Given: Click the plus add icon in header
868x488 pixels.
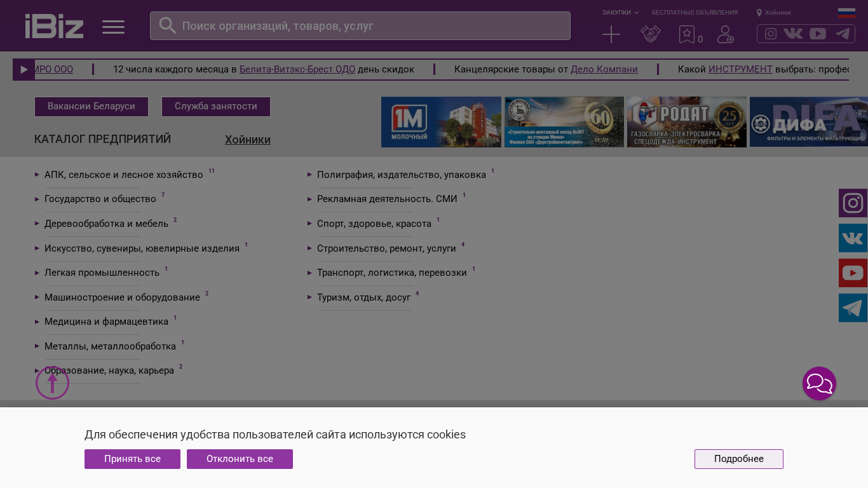Looking at the screenshot, I should 611,34.
